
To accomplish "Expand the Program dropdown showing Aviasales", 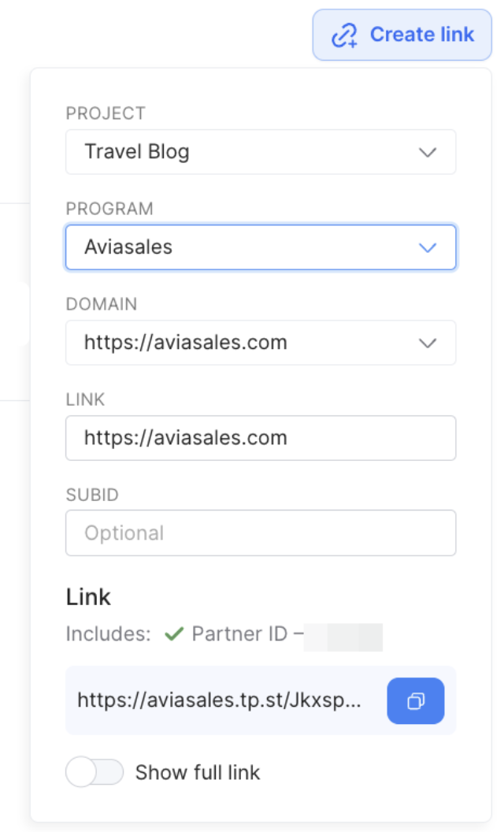I will pos(261,247).
